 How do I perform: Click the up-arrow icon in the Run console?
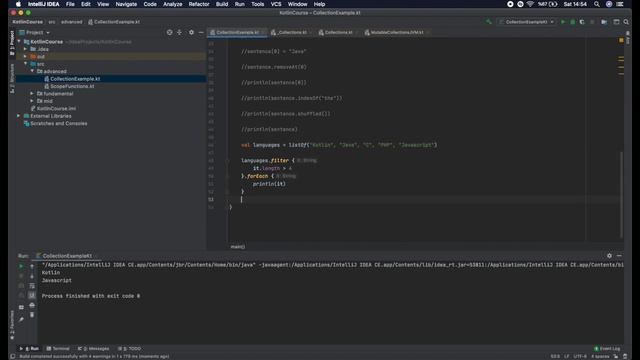[32, 266]
